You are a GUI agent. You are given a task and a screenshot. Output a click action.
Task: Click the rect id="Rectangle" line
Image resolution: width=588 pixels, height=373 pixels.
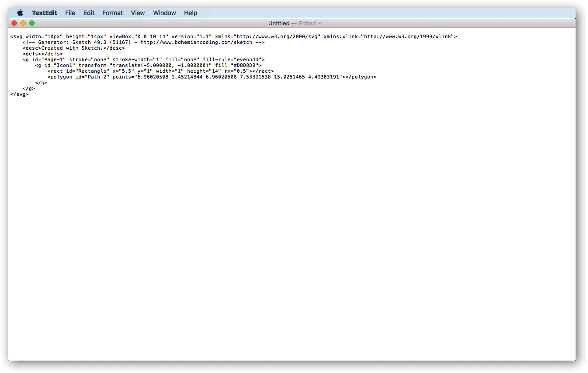click(x=161, y=71)
